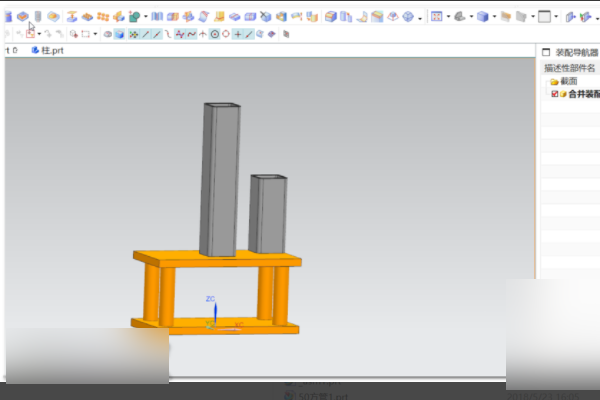Expand the rendering style cube dropdown arrow
600x400 pixels.
tap(494, 17)
